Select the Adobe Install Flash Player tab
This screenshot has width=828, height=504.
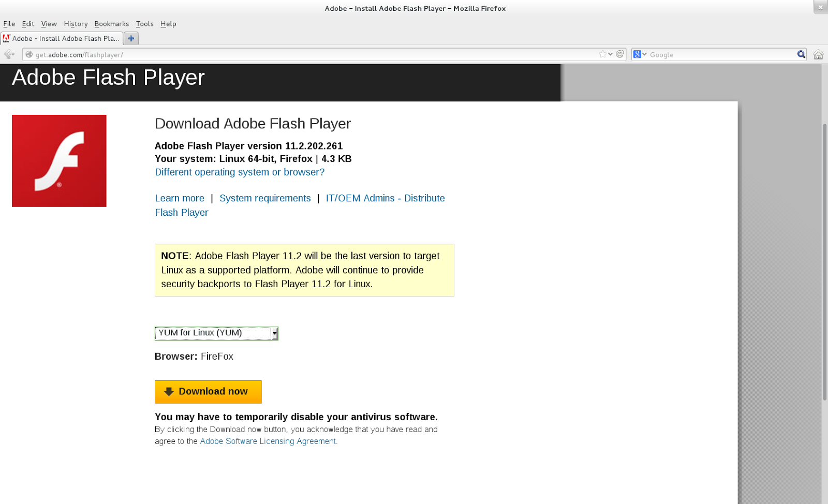[x=62, y=38]
